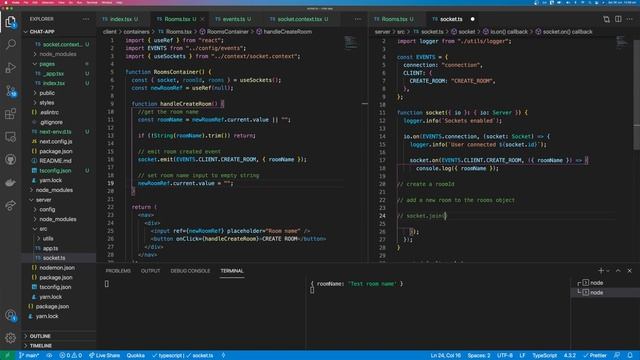Open the Live Share icon in activity bar
Viewport: 640px width, 360px height.
[11, 205]
